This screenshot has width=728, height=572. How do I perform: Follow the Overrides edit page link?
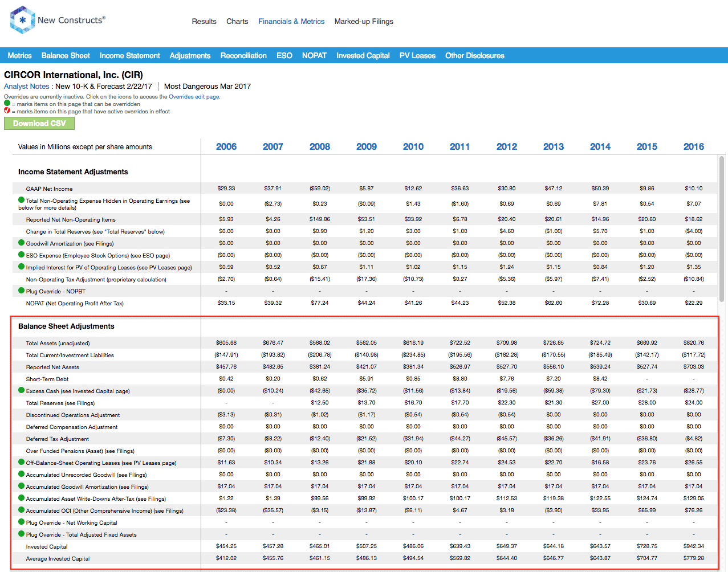coord(194,97)
